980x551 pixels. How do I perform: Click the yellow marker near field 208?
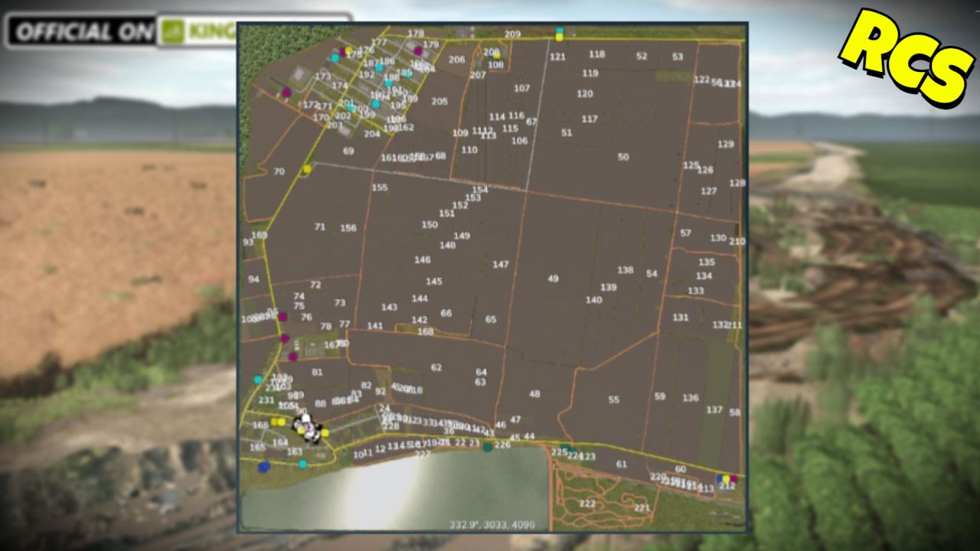tap(497, 57)
